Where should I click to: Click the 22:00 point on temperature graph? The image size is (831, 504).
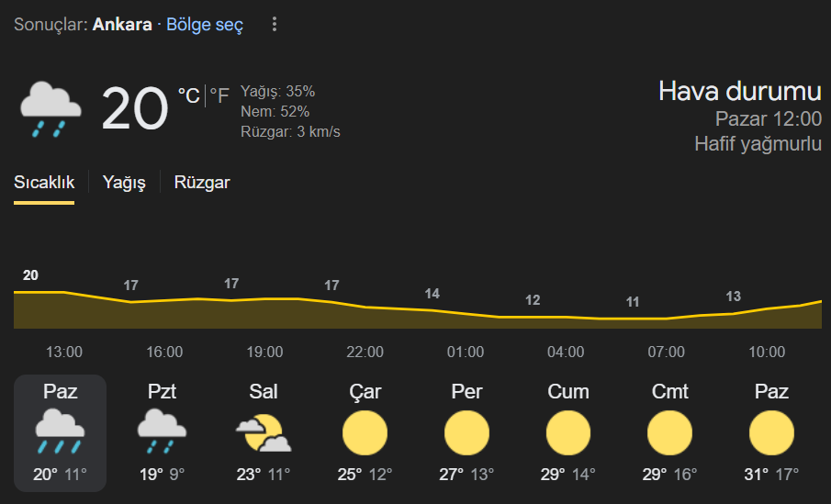365,307
